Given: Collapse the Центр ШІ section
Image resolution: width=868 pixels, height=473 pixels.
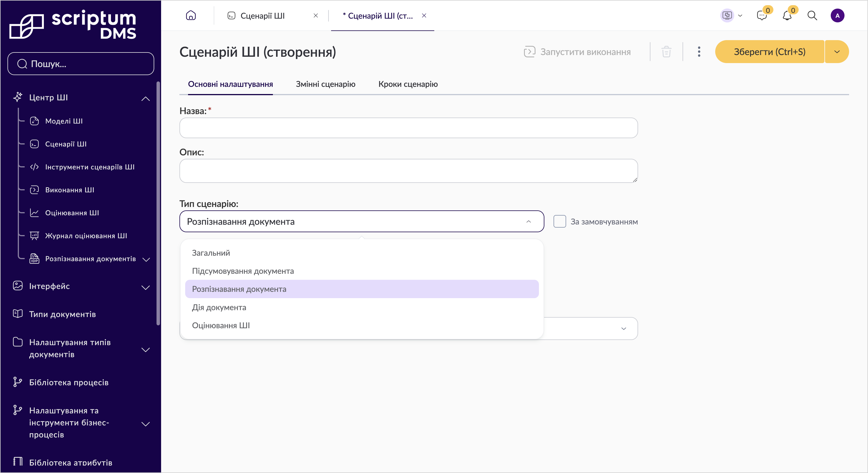Looking at the screenshot, I should click(x=146, y=99).
